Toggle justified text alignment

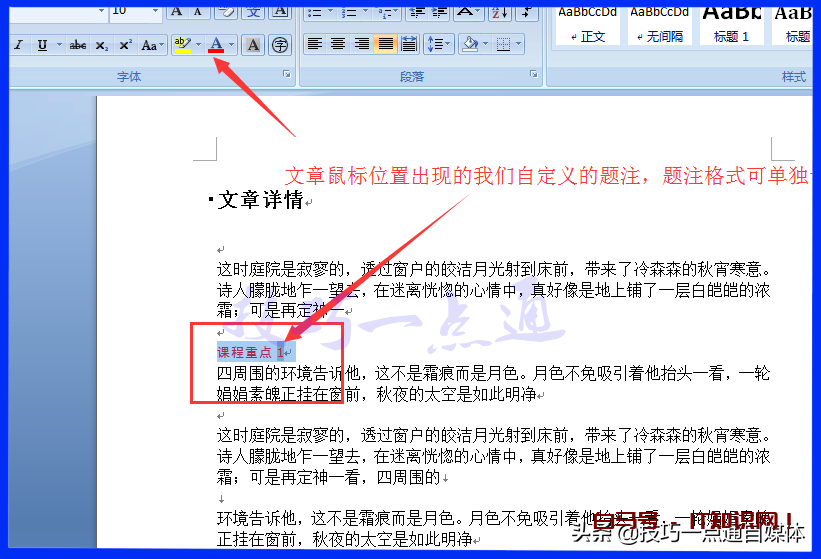point(385,44)
